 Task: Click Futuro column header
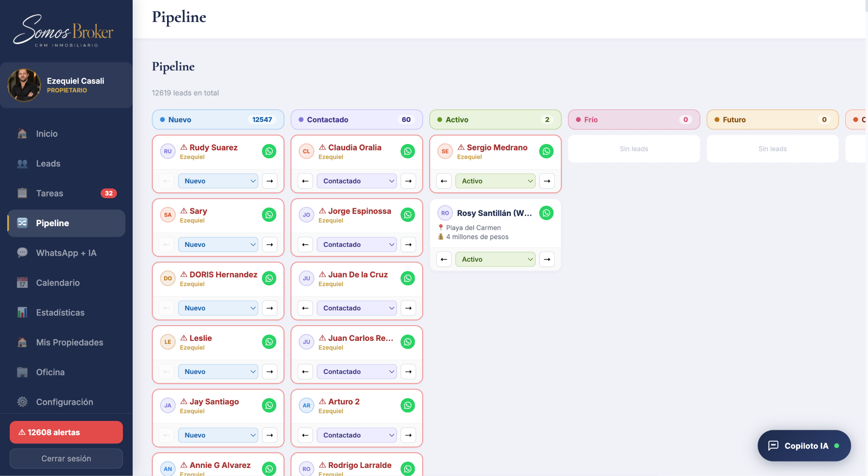pyautogui.click(x=773, y=120)
